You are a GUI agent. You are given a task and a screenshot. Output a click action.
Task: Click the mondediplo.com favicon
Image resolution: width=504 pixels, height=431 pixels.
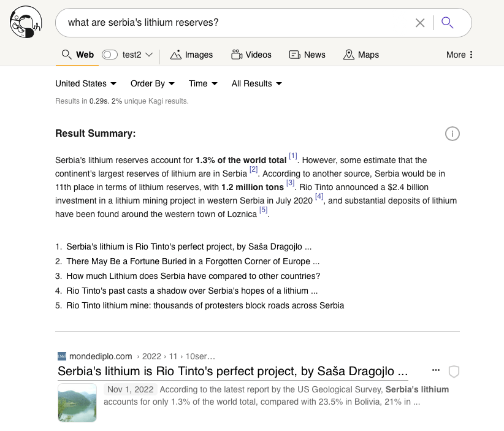61,356
